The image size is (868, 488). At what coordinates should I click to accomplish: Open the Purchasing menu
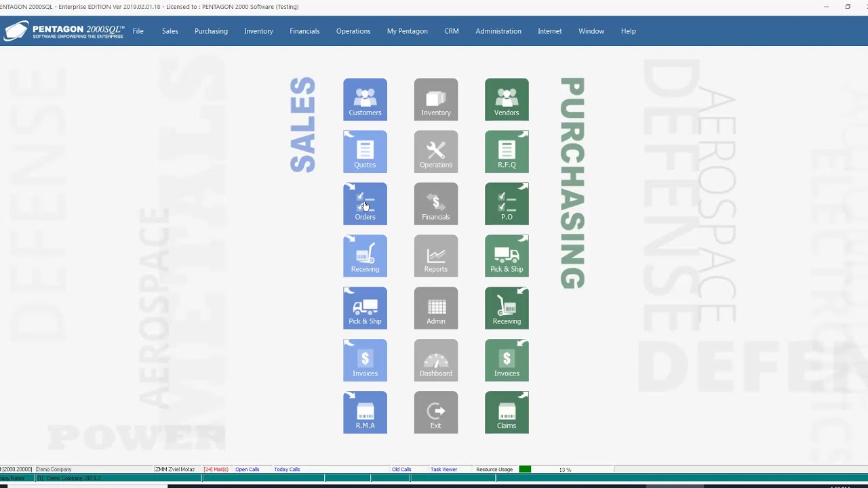click(x=211, y=31)
